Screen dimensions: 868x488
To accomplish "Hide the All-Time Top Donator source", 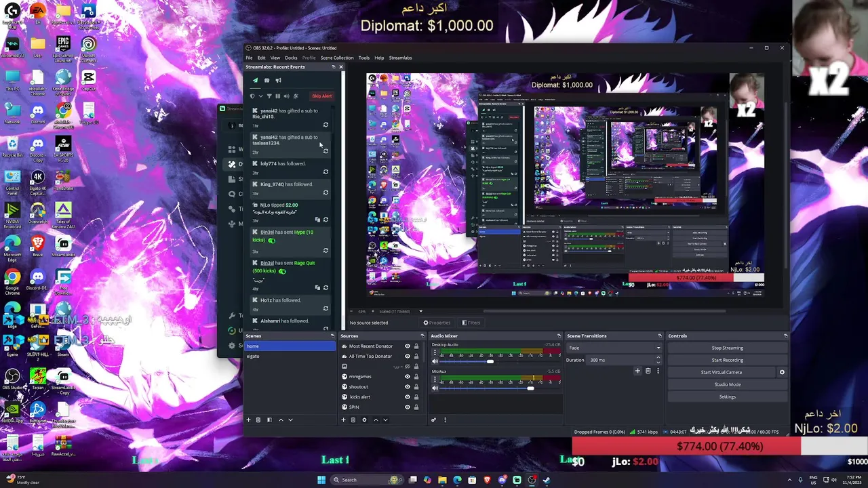I will (408, 357).
